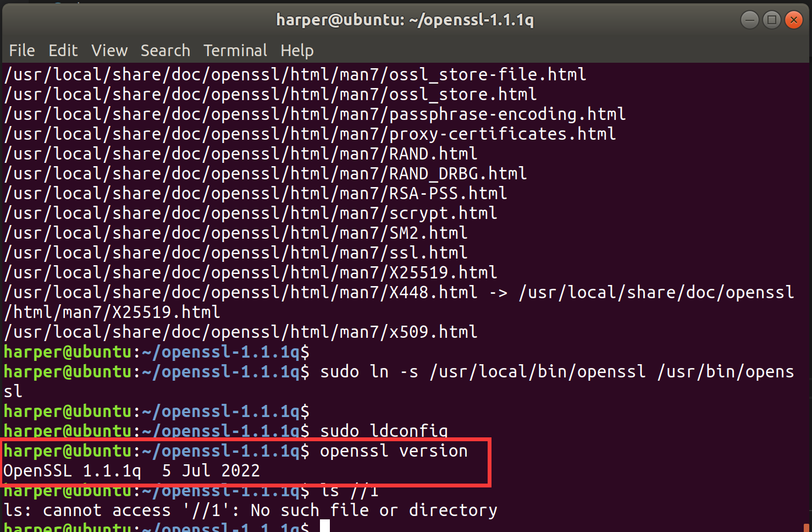
Task: Close the terminal window
Action: 794,20
